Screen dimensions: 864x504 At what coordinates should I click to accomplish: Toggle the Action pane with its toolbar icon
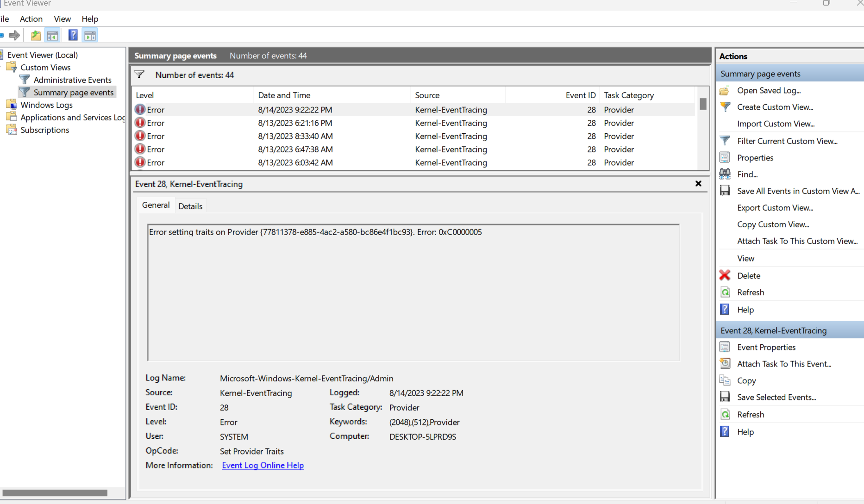[89, 35]
